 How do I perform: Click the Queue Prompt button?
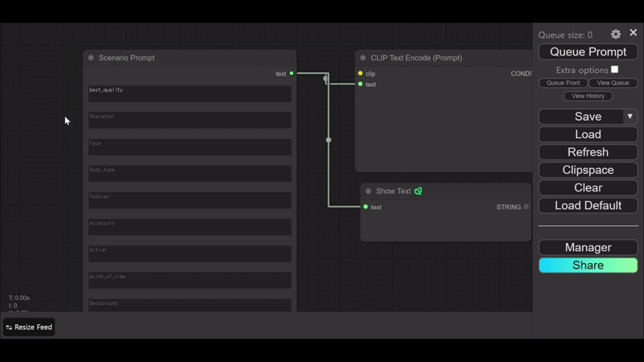[588, 51]
